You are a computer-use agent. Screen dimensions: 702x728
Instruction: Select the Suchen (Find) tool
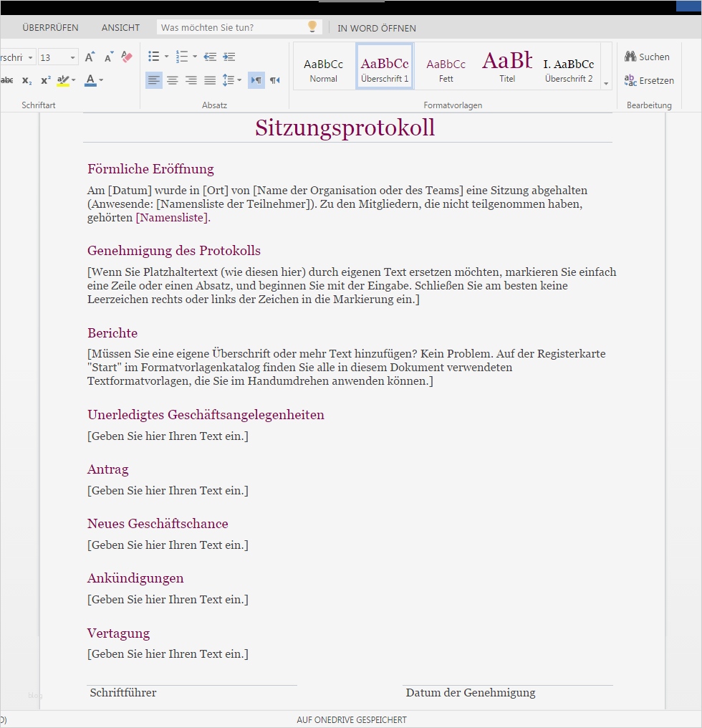pos(649,57)
